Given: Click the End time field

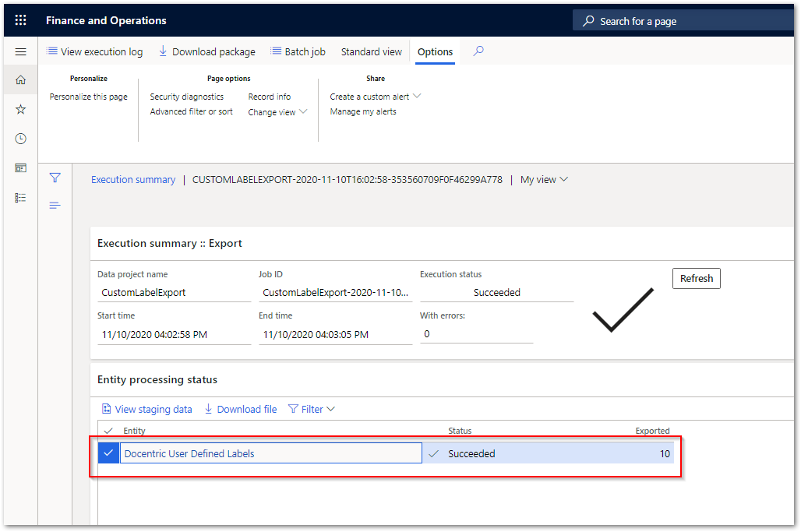Looking at the screenshot, I should (x=335, y=334).
